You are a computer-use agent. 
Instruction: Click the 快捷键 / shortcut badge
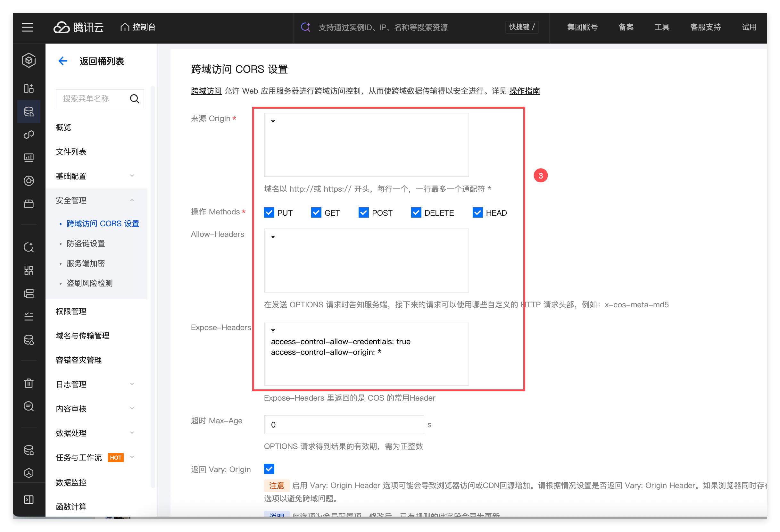tap(522, 27)
